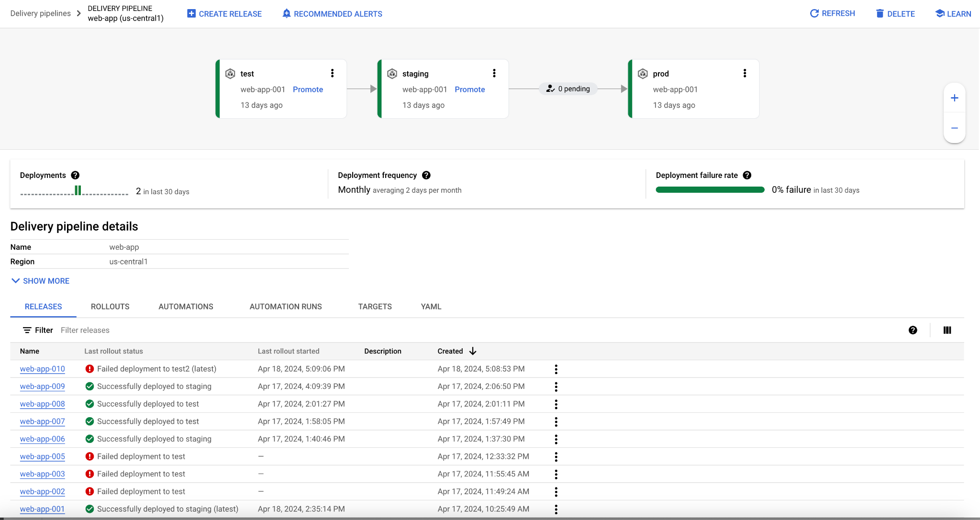Viewport: 980px width, 520px height.
Task: Sort by the Created column arrow
Action: [x=473, y=351]
